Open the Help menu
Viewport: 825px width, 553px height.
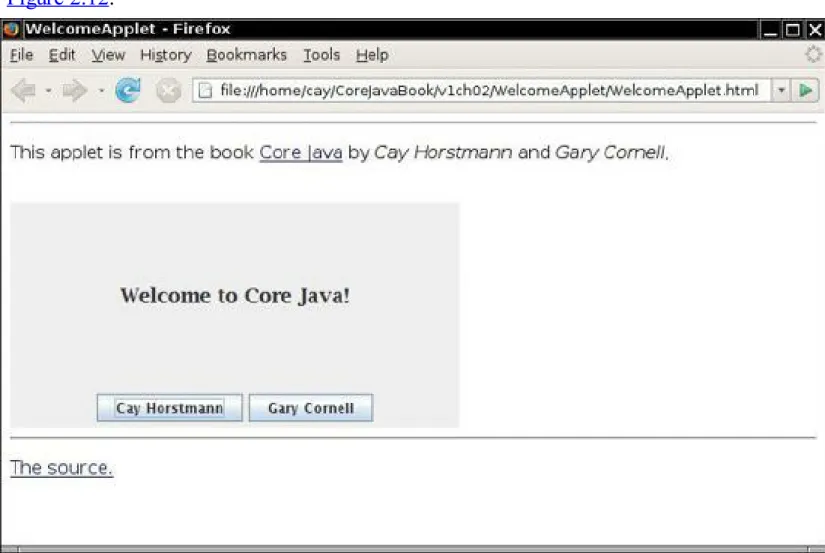372,55
